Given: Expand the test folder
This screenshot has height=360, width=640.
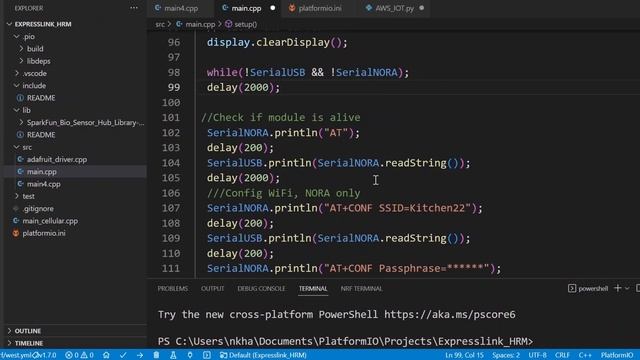Looking at the screenshot, I should click(x=17, y=196).
